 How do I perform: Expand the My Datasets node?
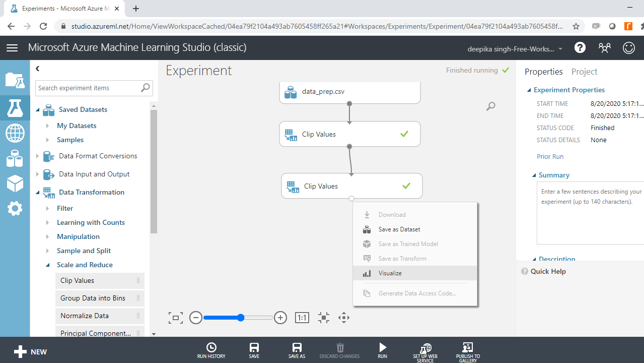(47, 126)
